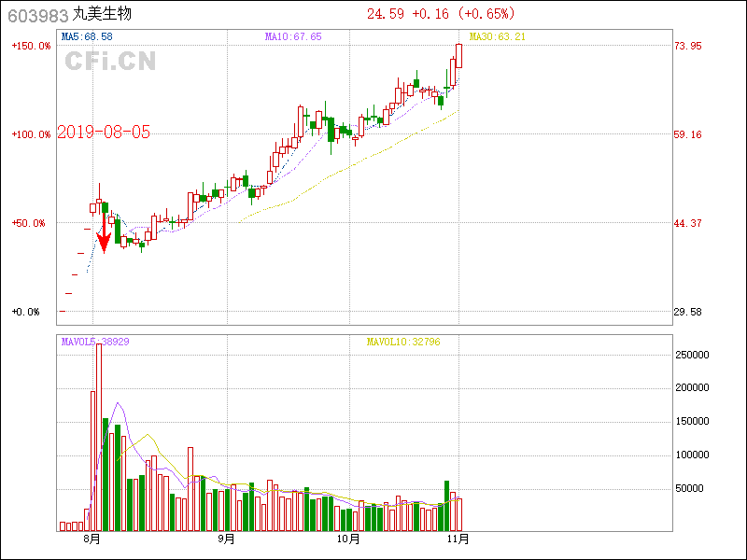
Task: Click the 10月 time axis label
Action: (348, 539)
